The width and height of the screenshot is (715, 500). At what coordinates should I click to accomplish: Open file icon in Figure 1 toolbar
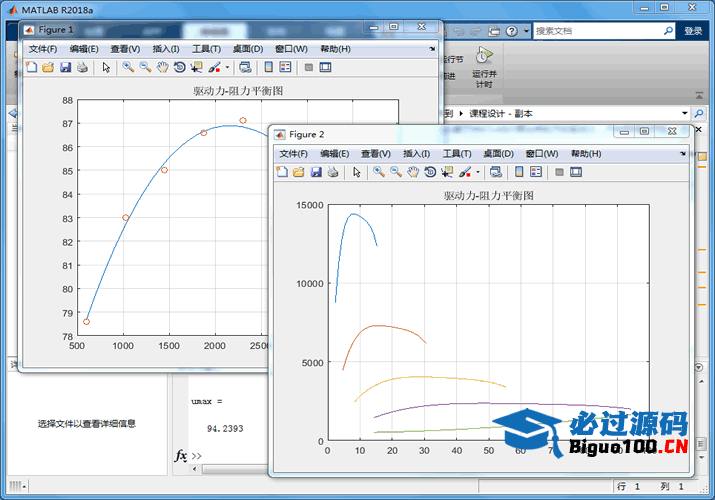(x=48, y=67)
